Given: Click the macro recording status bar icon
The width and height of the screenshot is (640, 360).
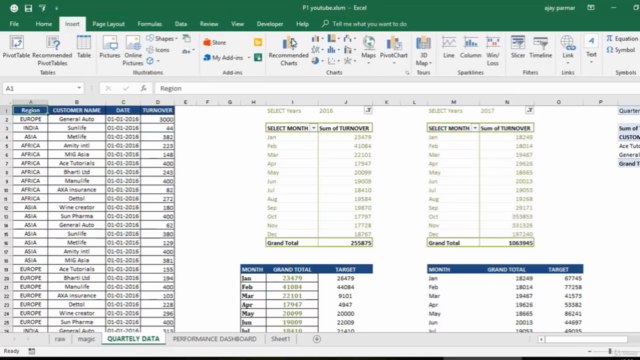Looking at the screenshot, I should (31, 351).
